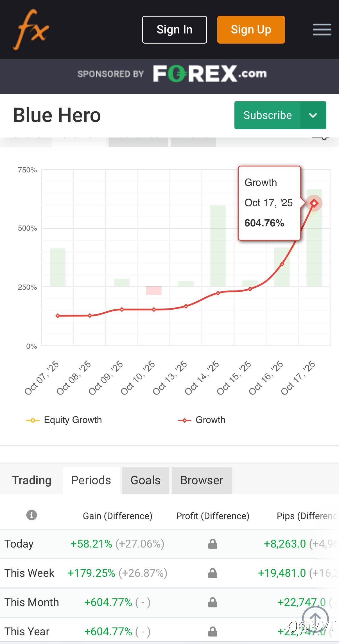This screenshot has width=339, height=644.
Task: Open the Goals tab
Action: [x=145, y=480]
